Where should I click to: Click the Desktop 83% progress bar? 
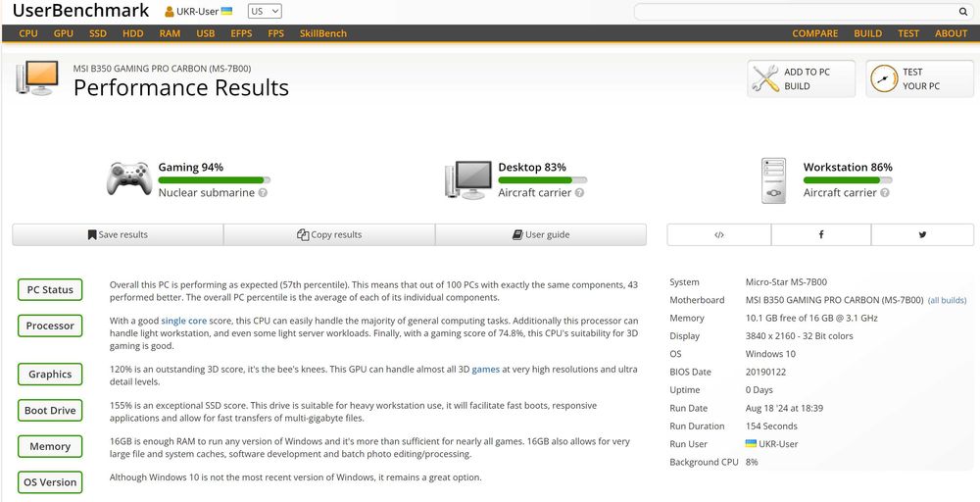pyautogui.click(x=543, y=180)
